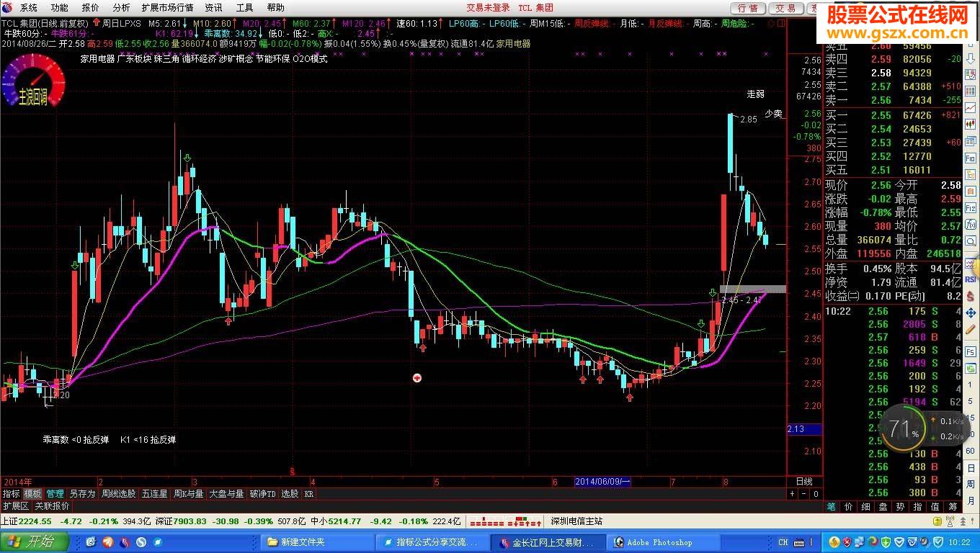
Task: Select 周 weekly period in sidebar
Action: click(x=971, y=485)
